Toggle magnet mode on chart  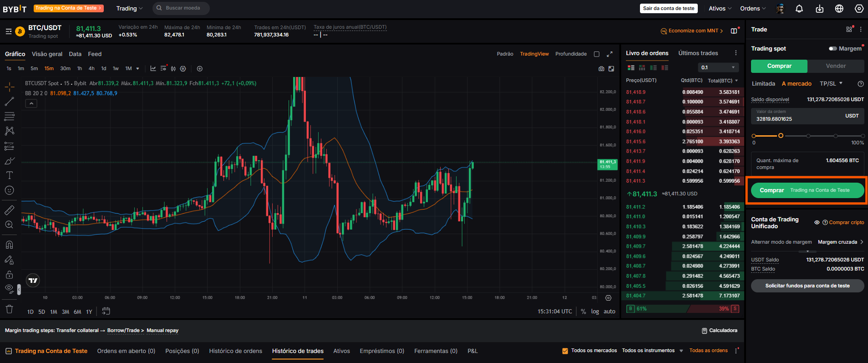9,245
